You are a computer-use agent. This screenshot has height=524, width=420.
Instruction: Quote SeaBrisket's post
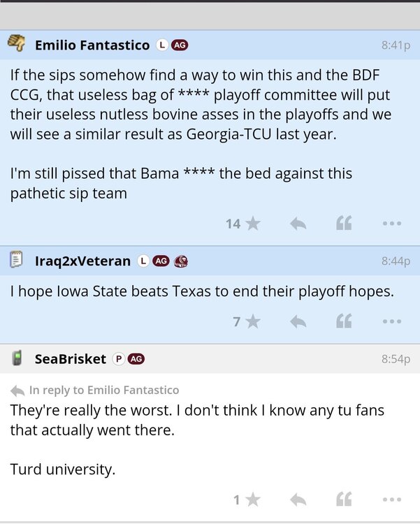[344, 500]
